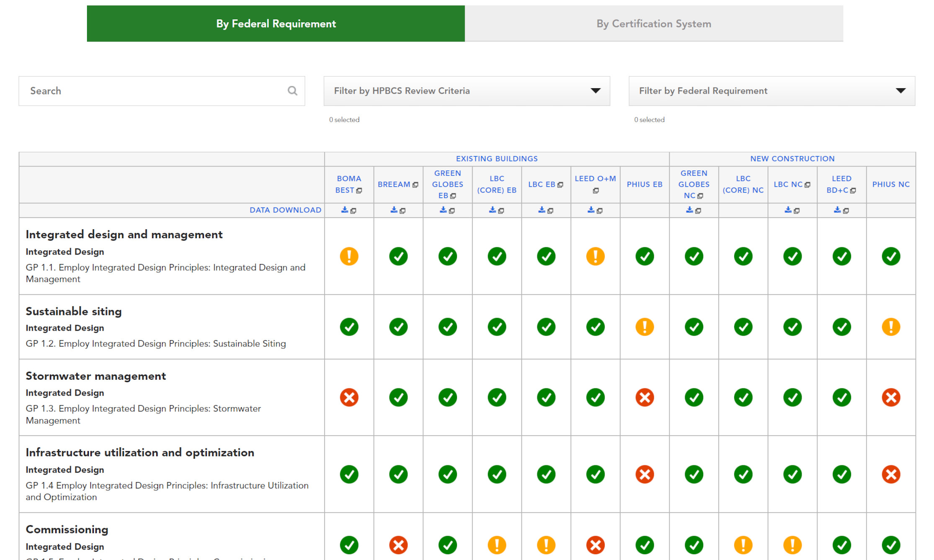Viewport: 934px width, 560px height.
Task: Click PHIUS NC red X in Stormwater management row
Action: [891, 397]
